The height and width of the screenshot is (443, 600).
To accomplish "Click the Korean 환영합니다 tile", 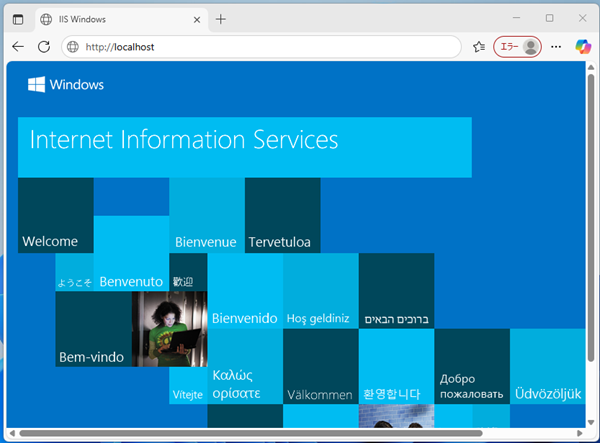I will pos(396,366).
